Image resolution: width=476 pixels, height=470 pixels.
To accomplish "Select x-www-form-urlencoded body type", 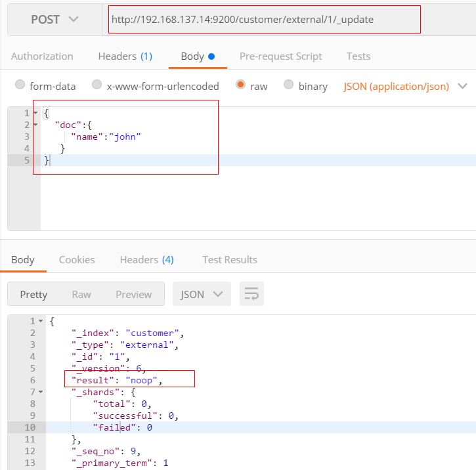I will tap(97, 85).
